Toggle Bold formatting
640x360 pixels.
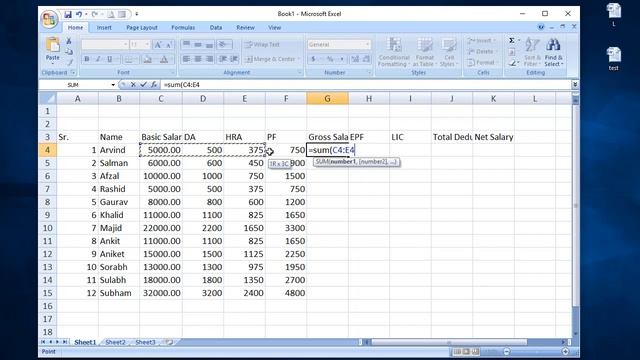pos(87,59)
